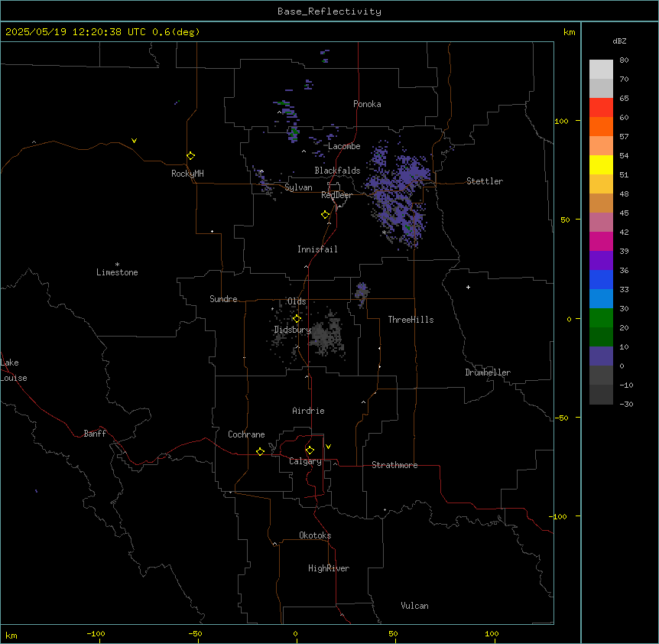Click the slate purple 0-10 dBZ legend swatch
This screenshot has height=644, width=659.
coord(601,356)
